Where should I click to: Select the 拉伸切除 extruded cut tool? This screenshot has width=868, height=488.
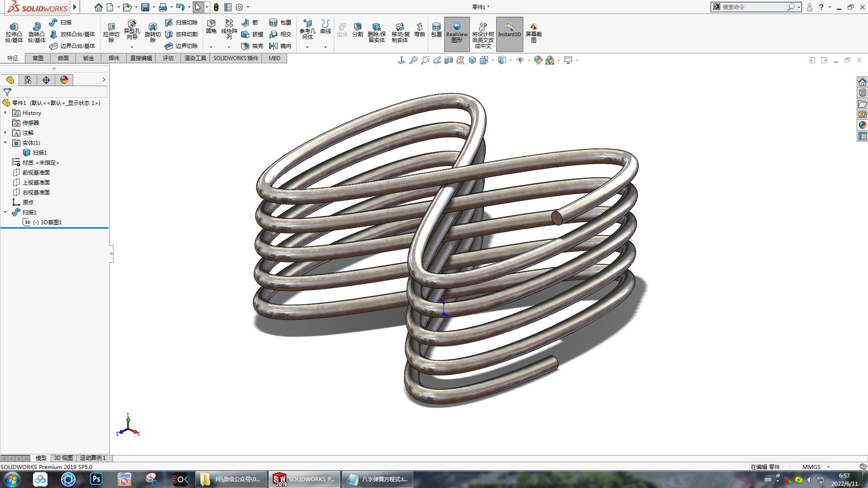click(x=111, y=32)
